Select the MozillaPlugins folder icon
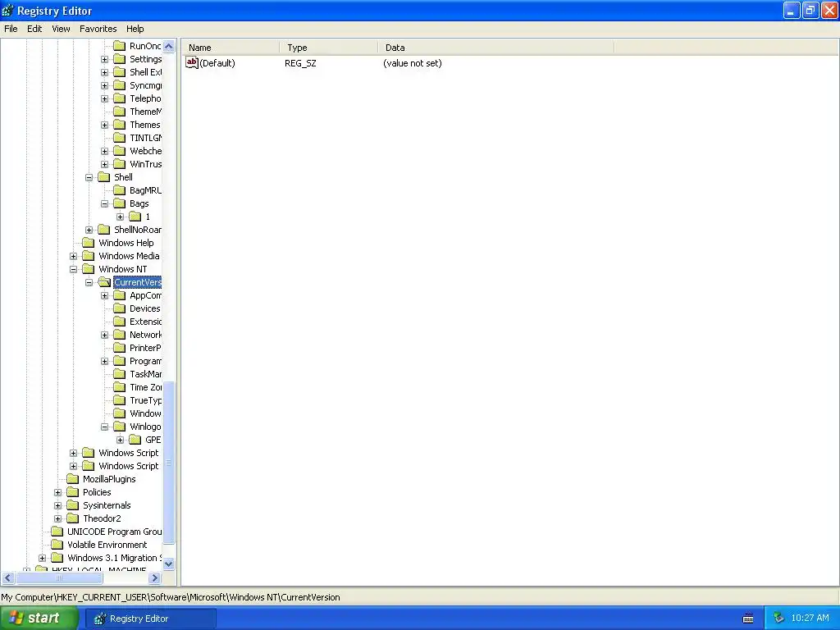Screen dimensions: 840x630 click(x=73, y=479)
